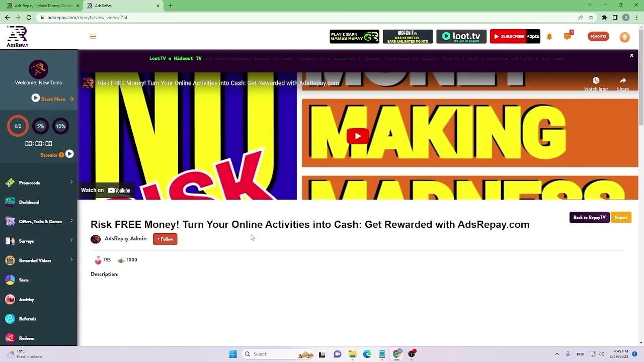
Task: Click the Subscribe +5pts button
Action: tap(515, 36)
